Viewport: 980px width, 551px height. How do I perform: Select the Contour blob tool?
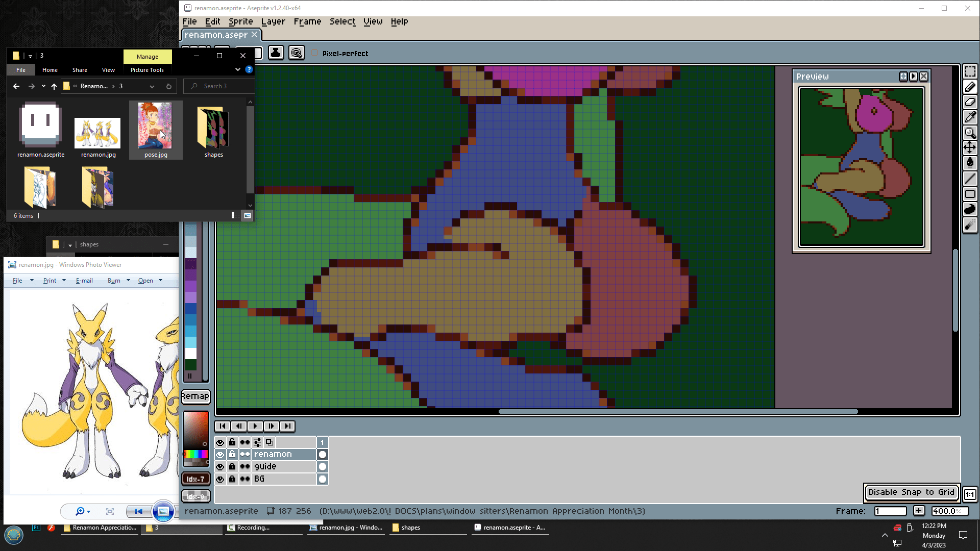[970, 209]
